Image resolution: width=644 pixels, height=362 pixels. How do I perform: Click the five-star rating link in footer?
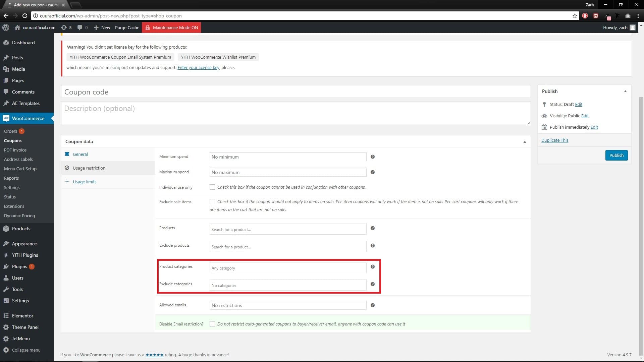(155, 355)
